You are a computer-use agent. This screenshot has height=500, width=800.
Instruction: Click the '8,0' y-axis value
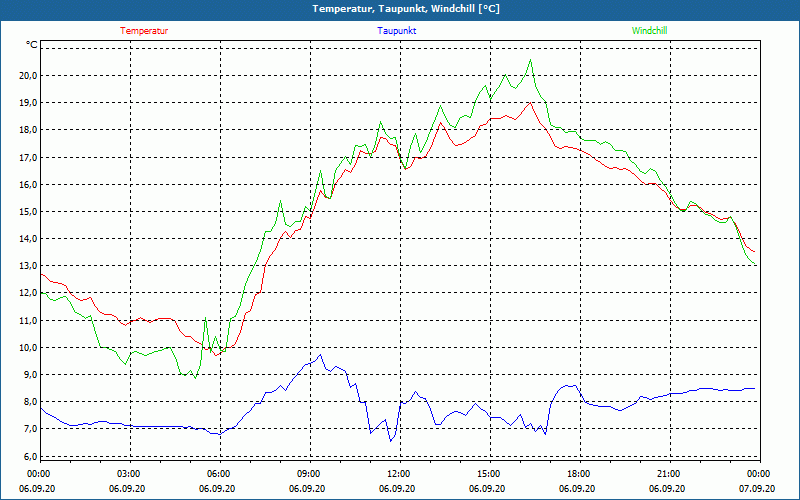coord(31,402)
